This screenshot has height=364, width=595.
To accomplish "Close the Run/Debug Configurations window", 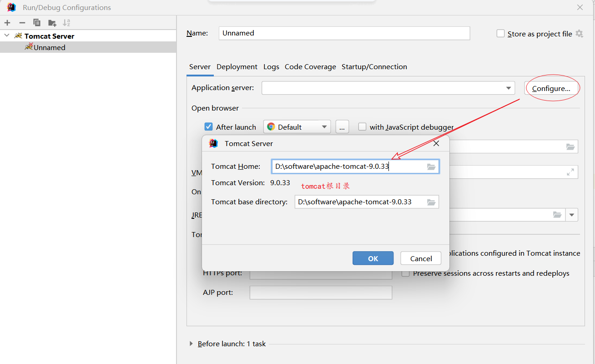I will click(x=580, y=7).
